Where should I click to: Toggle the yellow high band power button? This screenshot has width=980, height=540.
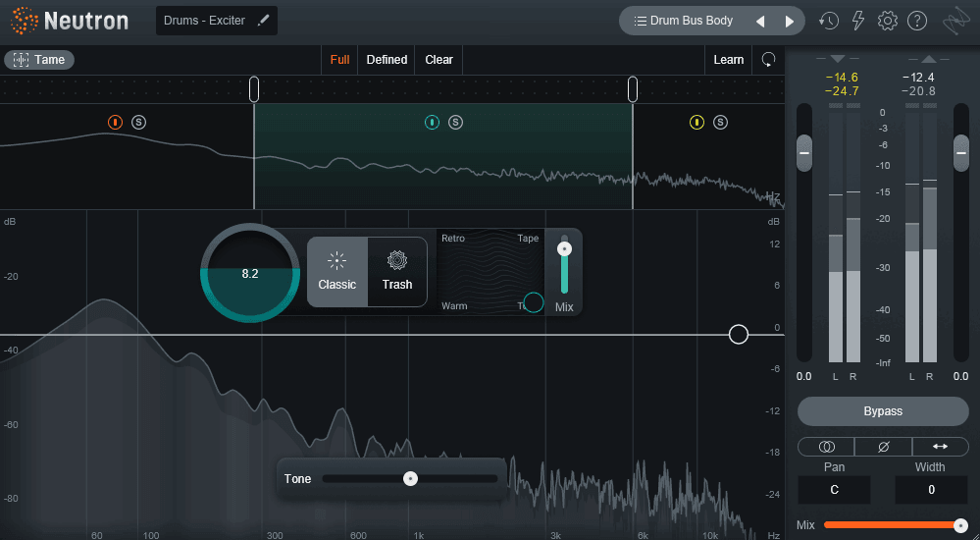[x=696, y=122]
